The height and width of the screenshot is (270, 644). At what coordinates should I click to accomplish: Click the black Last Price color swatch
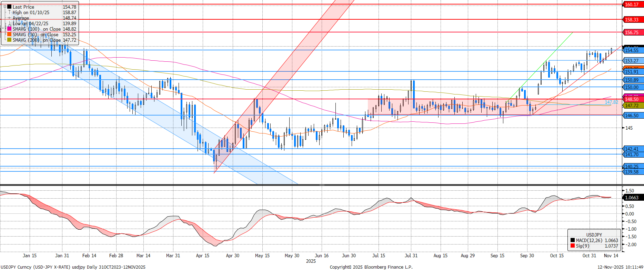pyautogui.click(x=9, y=7)
